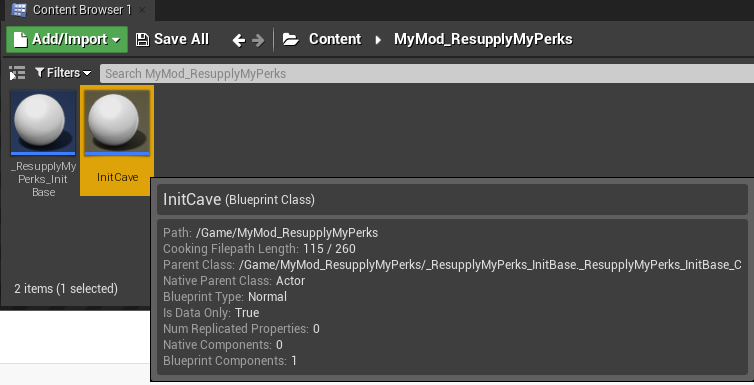Click the Save All text label

(x=181, y=39)
